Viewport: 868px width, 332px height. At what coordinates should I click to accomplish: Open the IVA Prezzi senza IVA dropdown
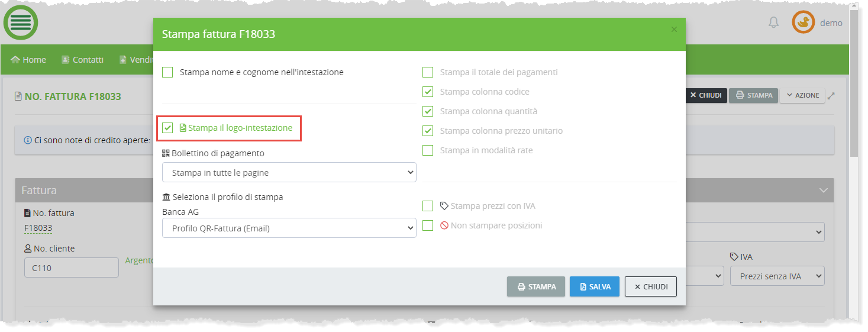[x=777, y=275]
